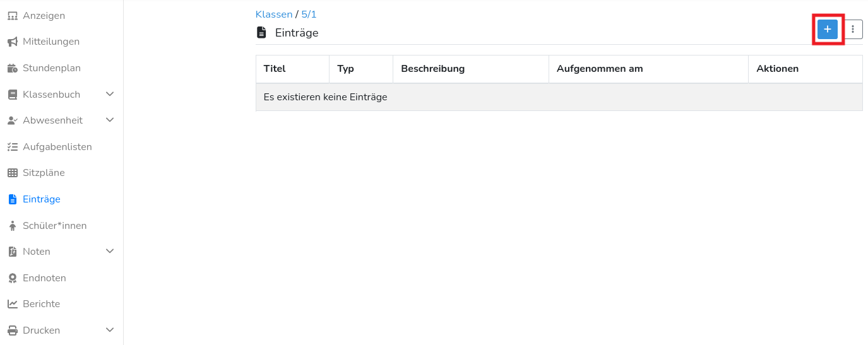Open the Schüler*innen menu item

click(54, 225)
